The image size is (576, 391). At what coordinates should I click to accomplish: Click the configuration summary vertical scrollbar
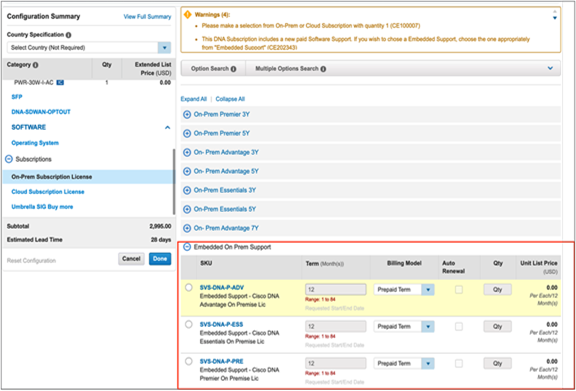coord(174,182)
